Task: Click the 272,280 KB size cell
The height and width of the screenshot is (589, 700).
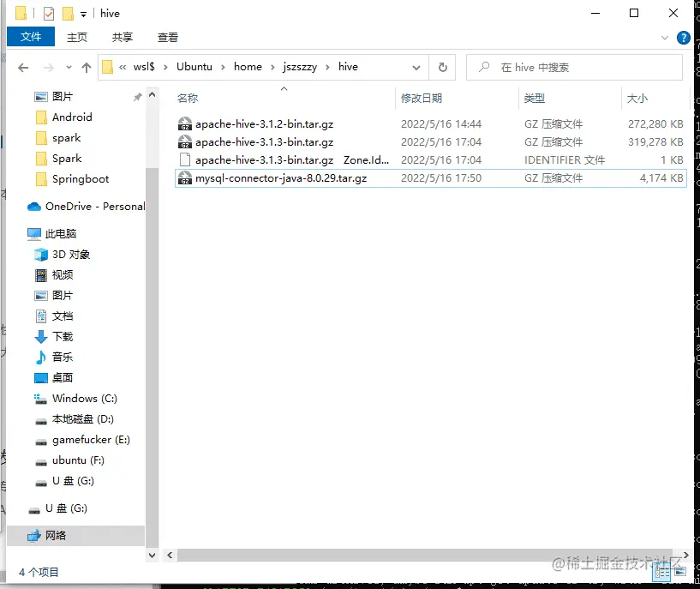Action: (655, 123)
